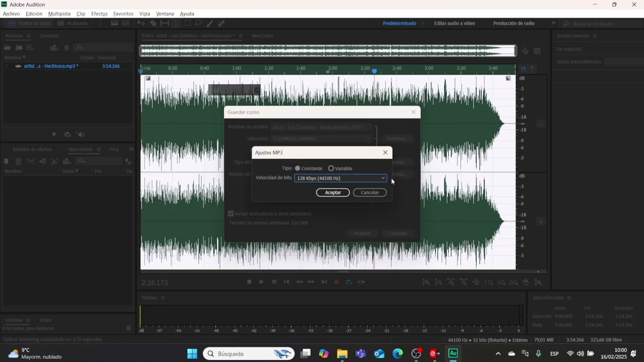Click the add cue marker icon
The width and height of the screenshot is (644, 362).
[x=6, y=161]
